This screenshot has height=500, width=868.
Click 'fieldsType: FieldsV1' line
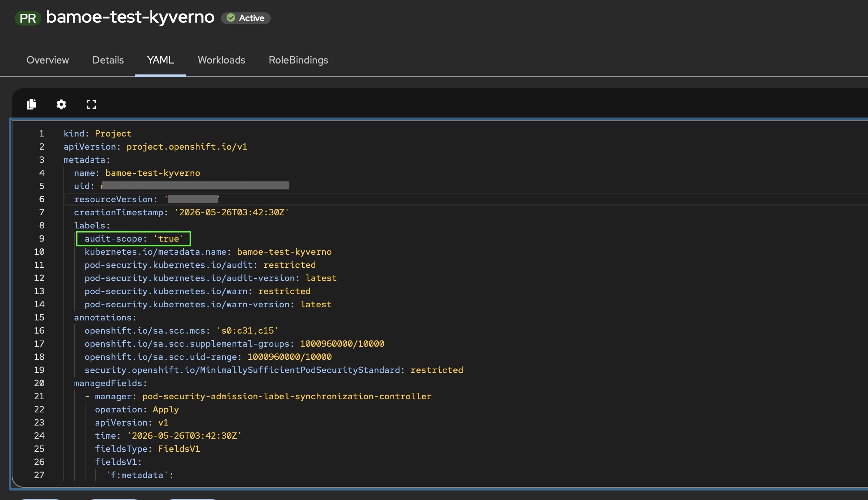tap(148, 449)
